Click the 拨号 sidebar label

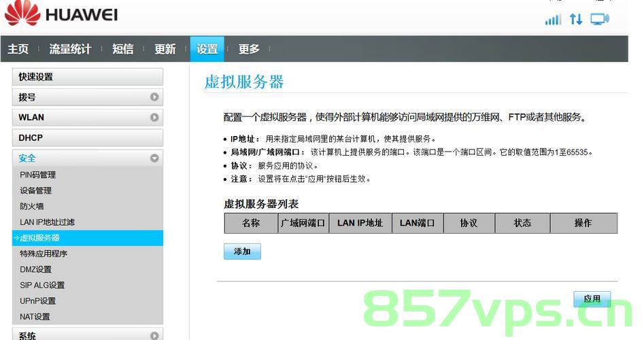[27, 97]
